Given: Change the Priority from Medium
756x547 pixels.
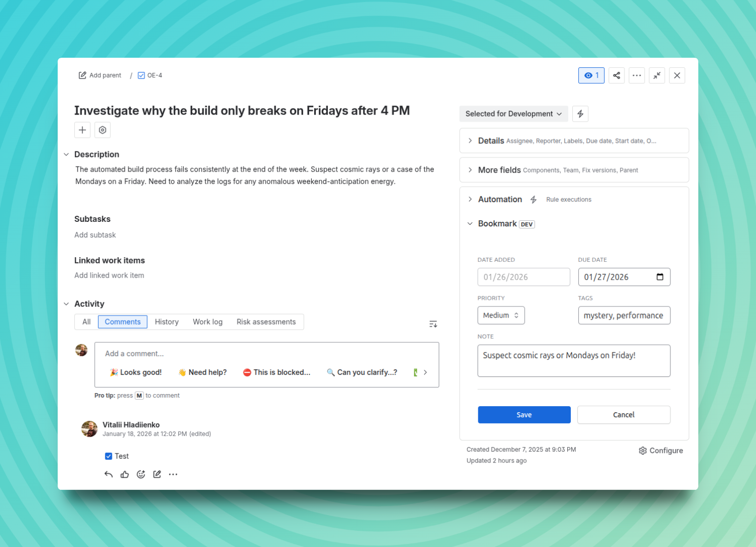Looking at the screenshot, I should click(x=500, y=315).
